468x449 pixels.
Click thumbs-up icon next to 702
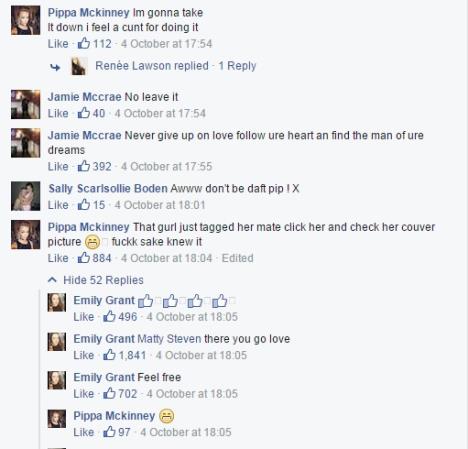pos(109,393)
